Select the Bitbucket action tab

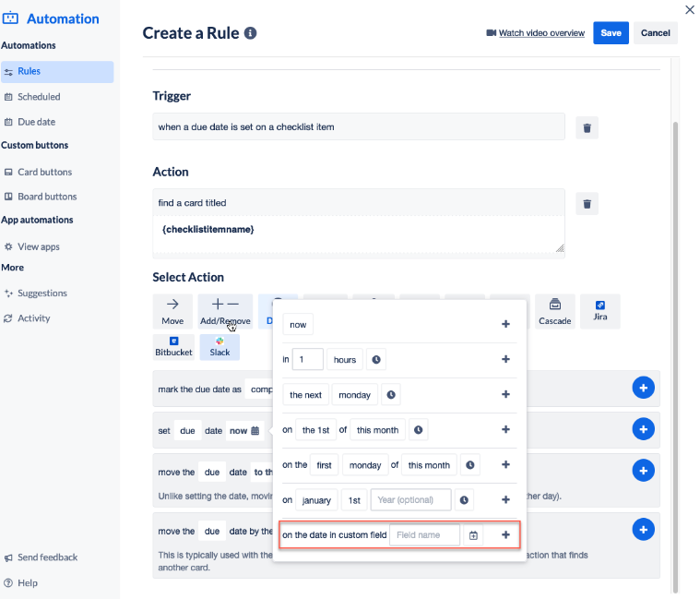pyautogui.click(x=173, y=347)
